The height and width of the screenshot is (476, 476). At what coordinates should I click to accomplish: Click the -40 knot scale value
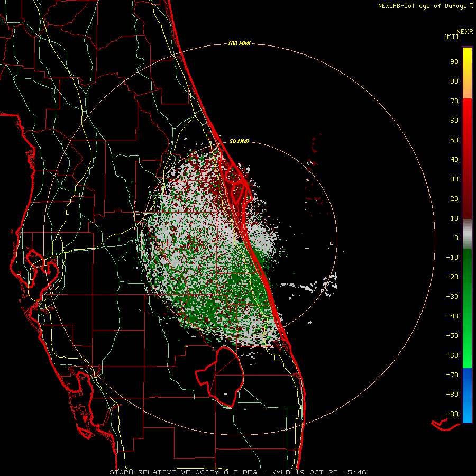(x=452, y=316)
